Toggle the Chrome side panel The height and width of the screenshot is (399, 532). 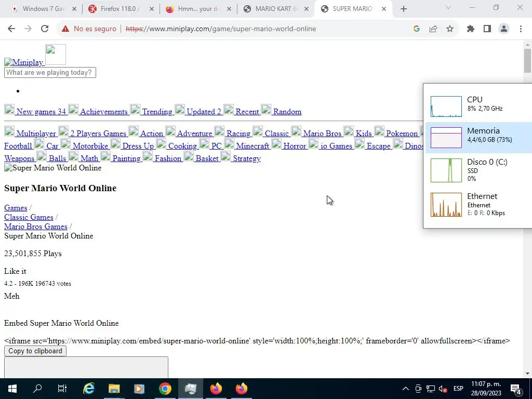(487, 29)
